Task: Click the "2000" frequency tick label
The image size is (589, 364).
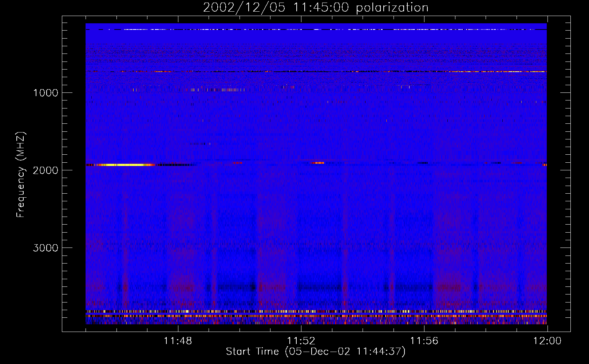Action: pos(46,170)
